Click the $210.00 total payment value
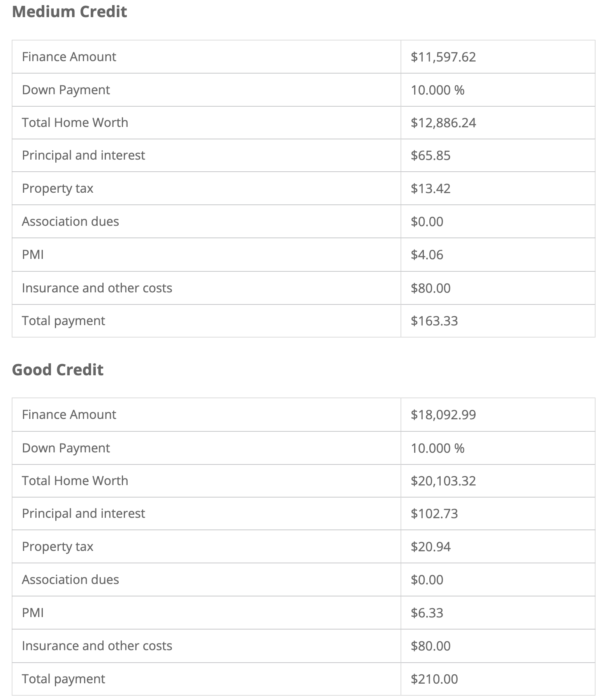The width and height of the screenshot is (608, 700). pyautogui.click(x=434, y=679)
